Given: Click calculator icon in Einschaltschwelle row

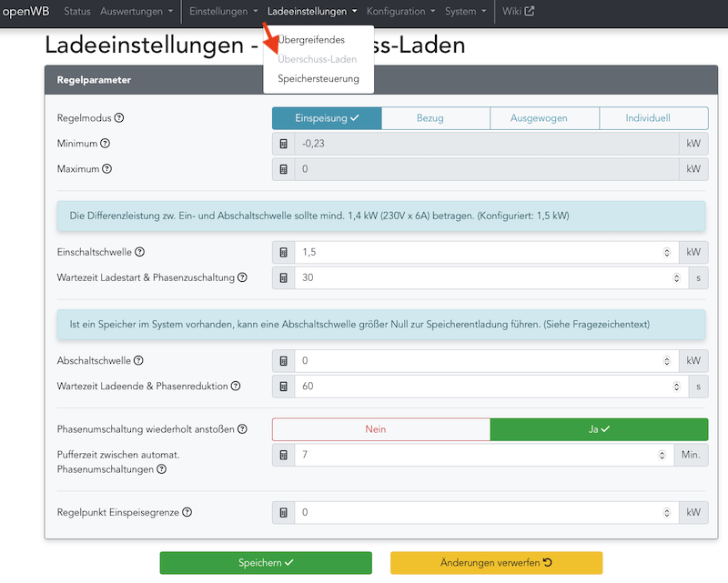Looking at the screenshot, I should tap(283, 252).
